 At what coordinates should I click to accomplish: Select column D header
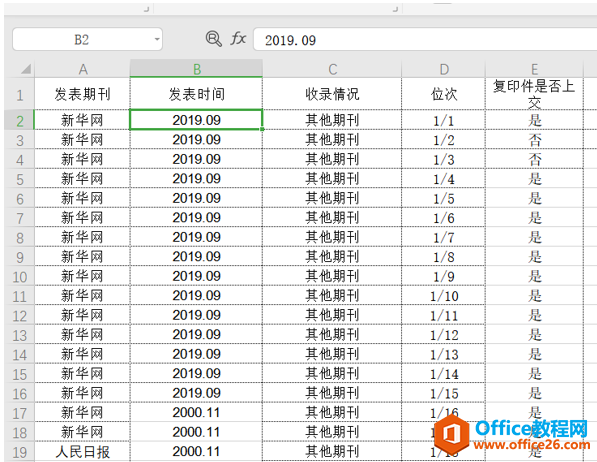(x=444, y=69)
